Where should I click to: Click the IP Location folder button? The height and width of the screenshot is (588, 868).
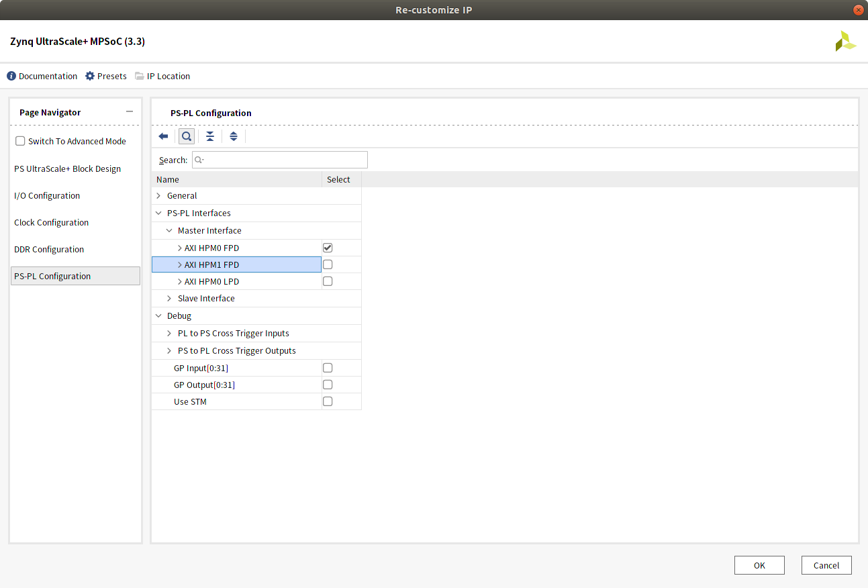[x=162, y=76]
